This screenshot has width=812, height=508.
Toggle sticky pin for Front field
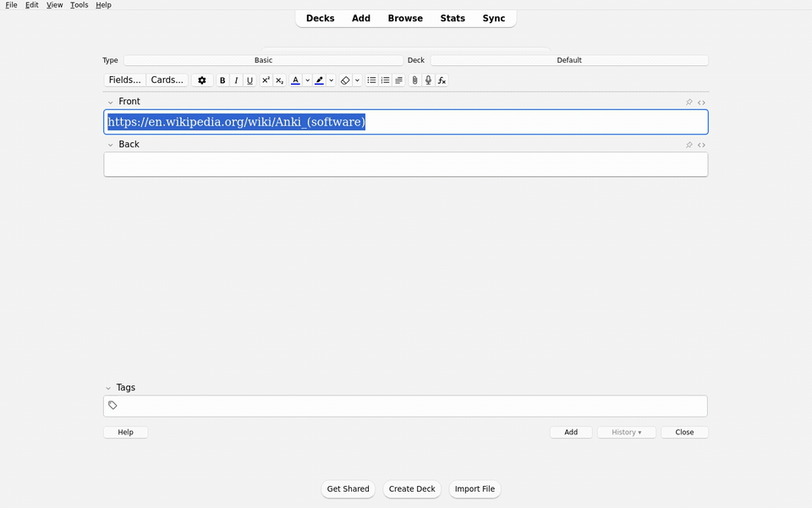(689, 102)
